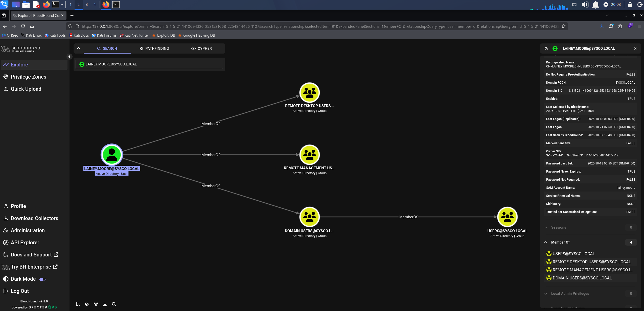Select the Remote Management Users group node
The width and height of the screenshot is (644, 311).
(x=310, y=155)
